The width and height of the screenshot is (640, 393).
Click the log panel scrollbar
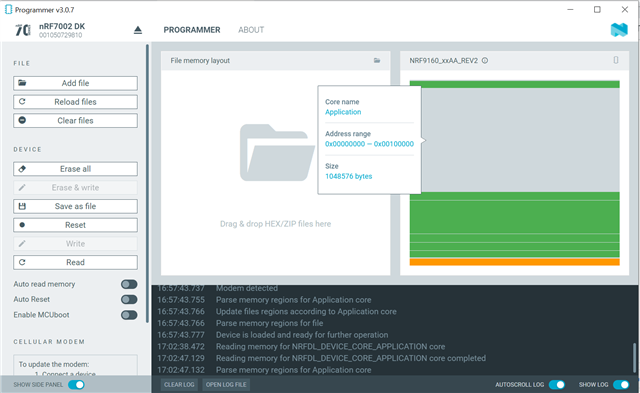click(x=634, y=357)
